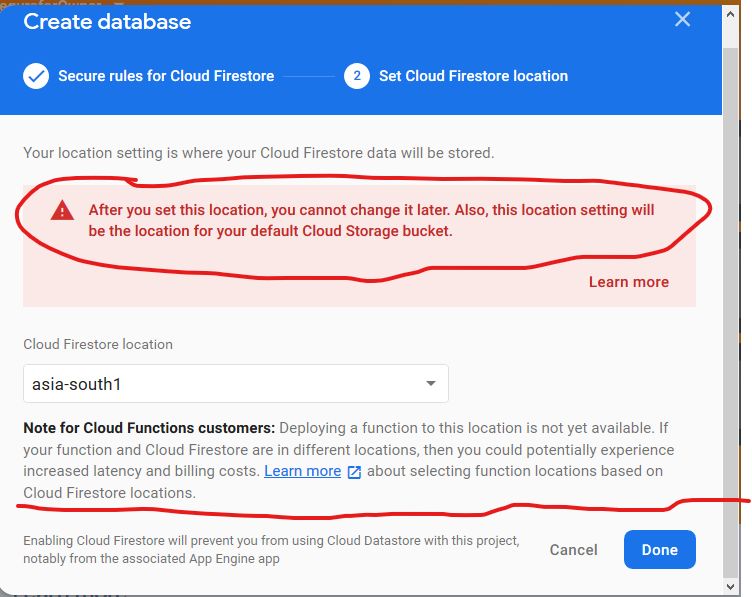The width and height of the screenshot is (752, 597).
Task: Click the Cloud Firestore location field label
Action: tap(98, 344)
